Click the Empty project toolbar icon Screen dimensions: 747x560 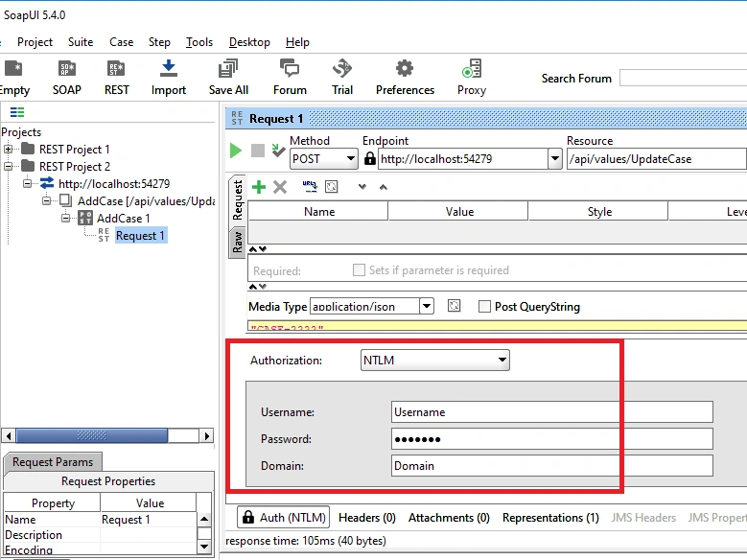coord(13,69)
